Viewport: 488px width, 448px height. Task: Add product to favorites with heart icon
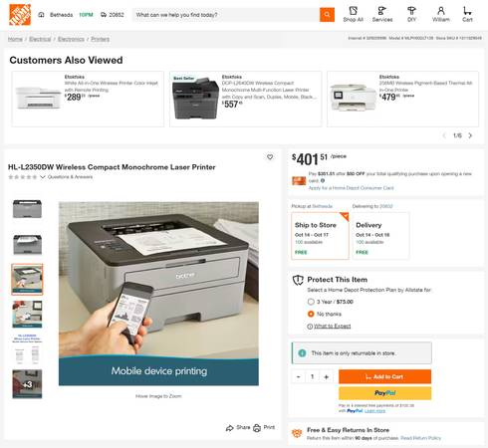(270, 157)
